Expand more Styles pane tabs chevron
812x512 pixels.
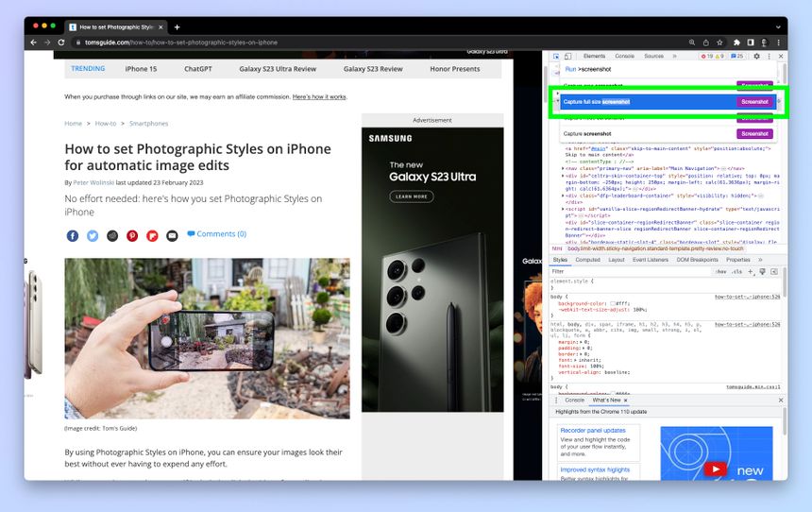click(758, 259)
